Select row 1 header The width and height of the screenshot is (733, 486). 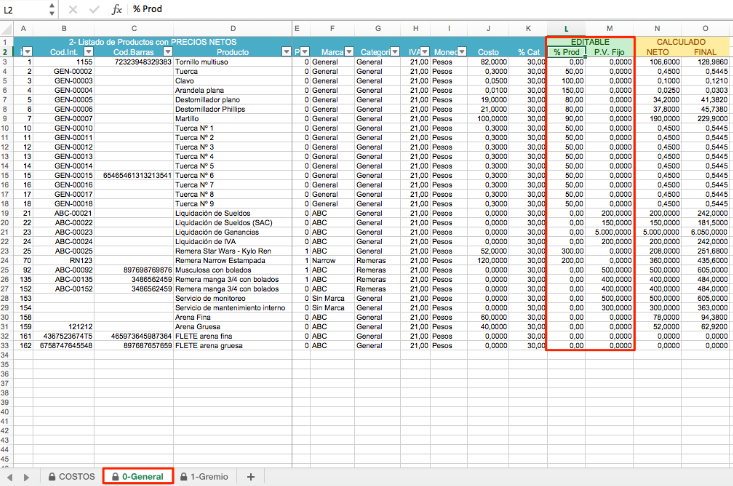[x=6, y=42]
